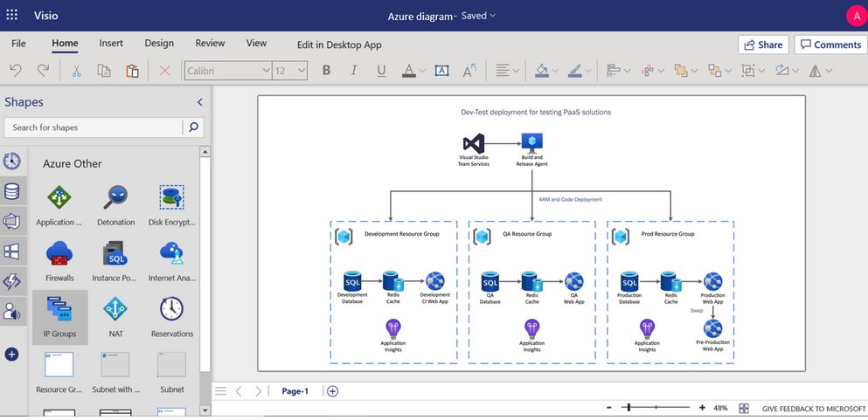The width and height of the screenshot is (868, 420).
Task: Select the Firewalls shape
Action: coord(59,261)
